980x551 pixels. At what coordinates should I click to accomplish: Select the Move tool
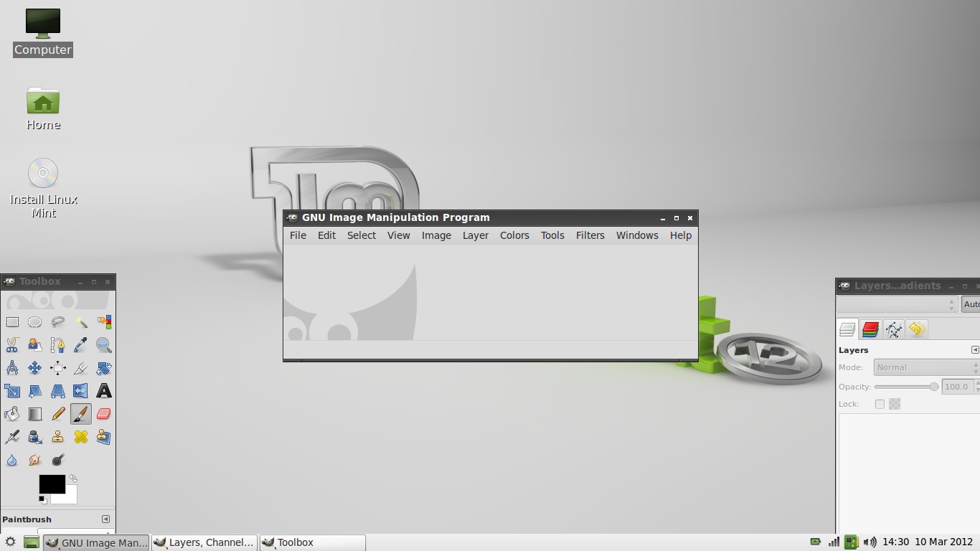click(35, 368)
